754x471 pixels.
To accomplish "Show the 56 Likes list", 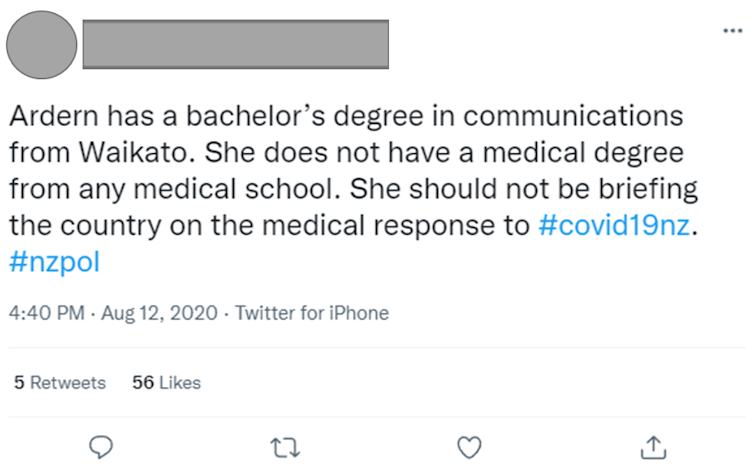I will (x=166, y=382).
